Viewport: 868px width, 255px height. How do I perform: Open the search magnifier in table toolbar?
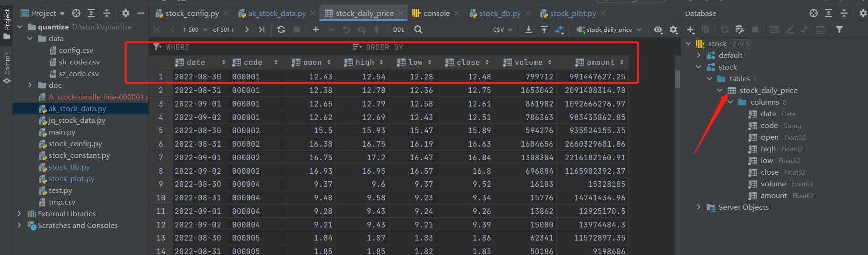(x=418, y=29)
